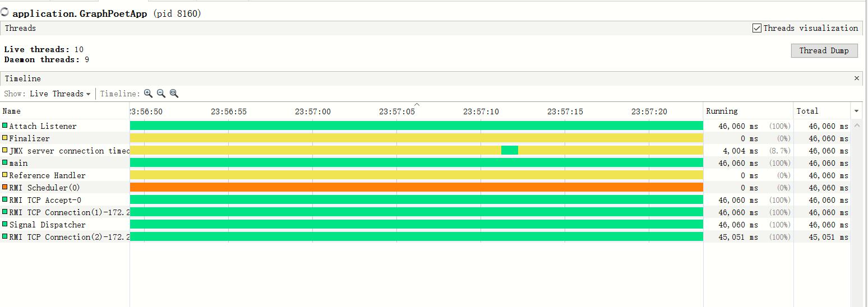Click the orange RMI Scheduler(0) timeline bar
Image resolution: width=868 pixels, height=307 pixels.
click(x=417, y=187)
